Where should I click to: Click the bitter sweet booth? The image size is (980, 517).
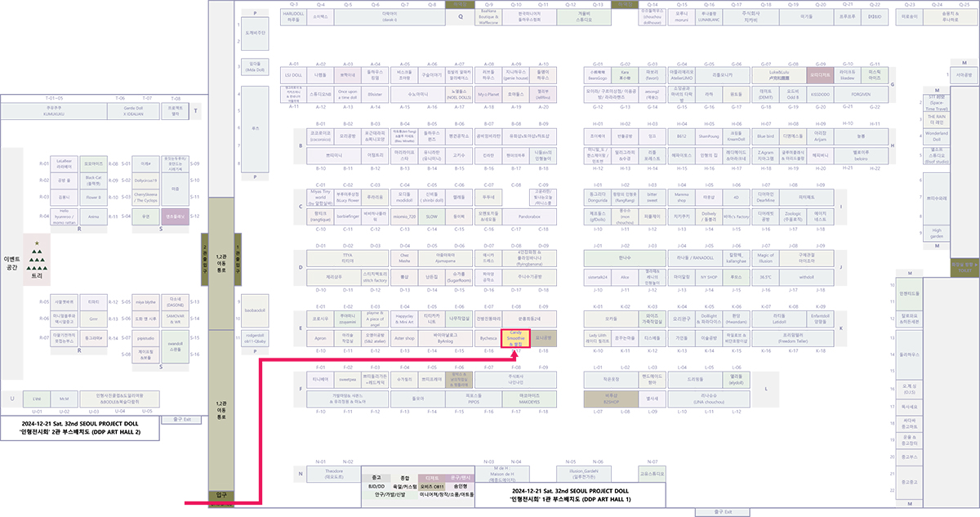click(x=653, y=197)
